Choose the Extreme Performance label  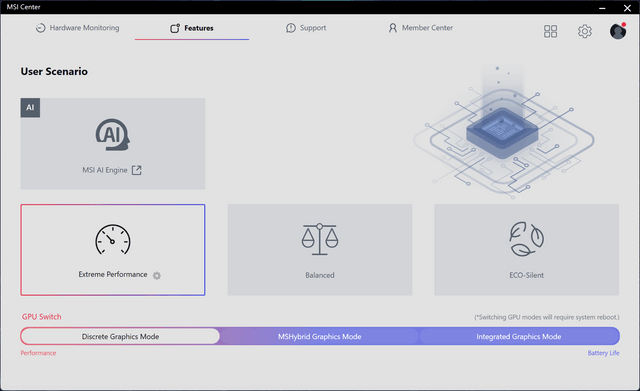[113, 274]
